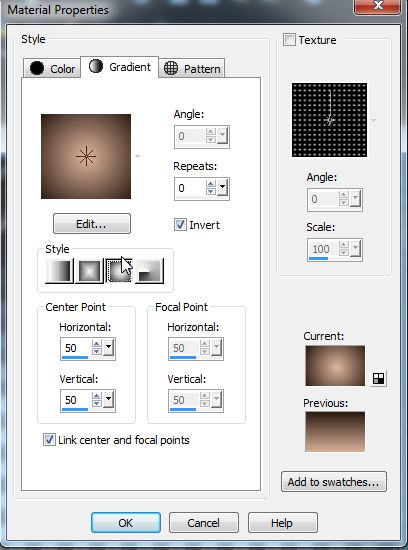Select the Linear gradient style icon
408x550 pixels.
click(59, 271)
